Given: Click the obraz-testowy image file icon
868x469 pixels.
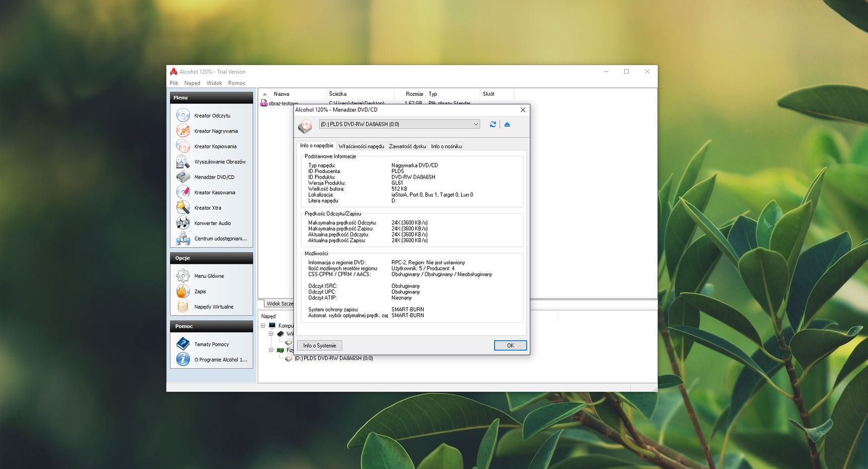Looking at the screenshot, I should click(x=263, y=103).
